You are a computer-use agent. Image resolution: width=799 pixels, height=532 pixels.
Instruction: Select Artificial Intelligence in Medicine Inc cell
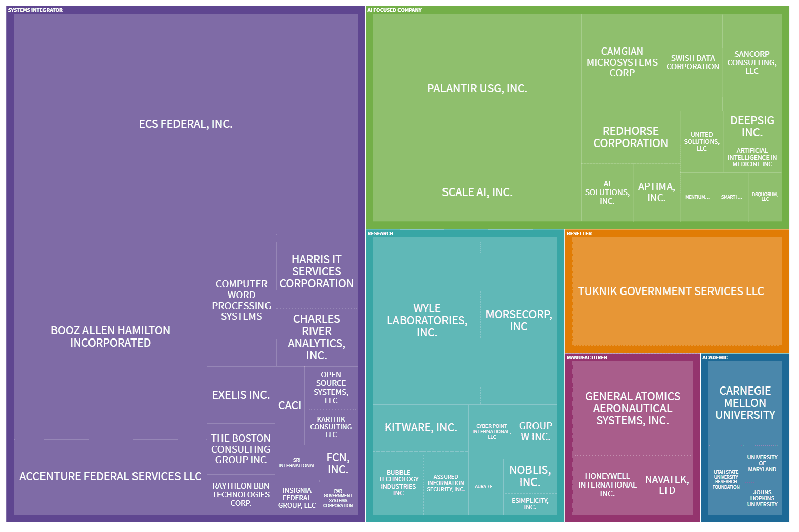click(752, 158)
